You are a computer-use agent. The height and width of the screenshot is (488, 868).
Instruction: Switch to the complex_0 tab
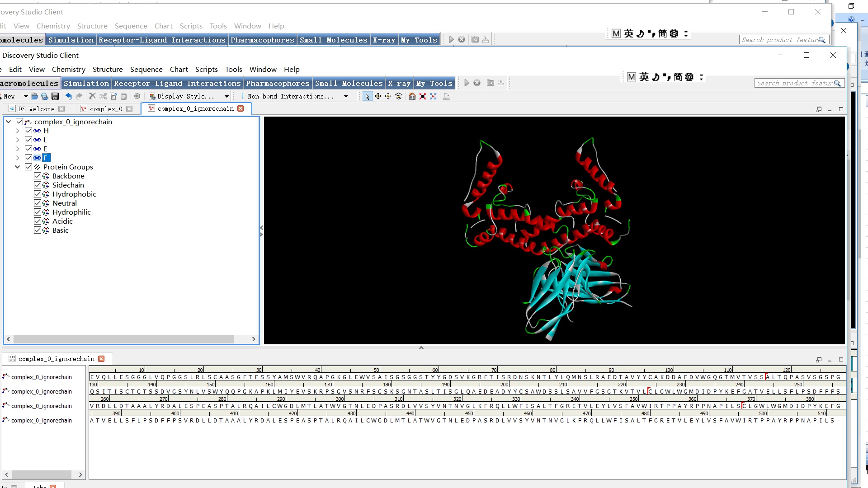tap(106, 109)
